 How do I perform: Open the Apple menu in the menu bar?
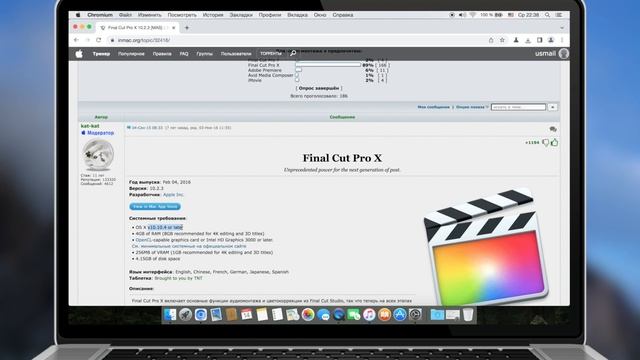78,15
